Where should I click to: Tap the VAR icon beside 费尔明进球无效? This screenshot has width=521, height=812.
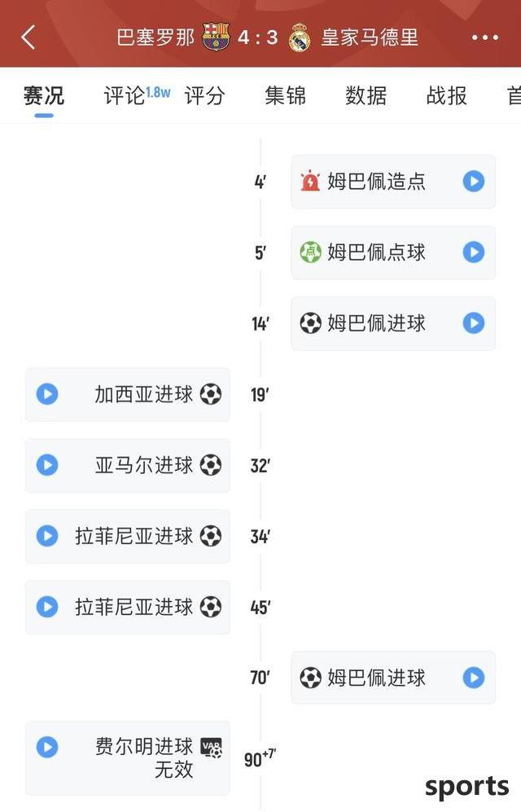click(211, 748)
